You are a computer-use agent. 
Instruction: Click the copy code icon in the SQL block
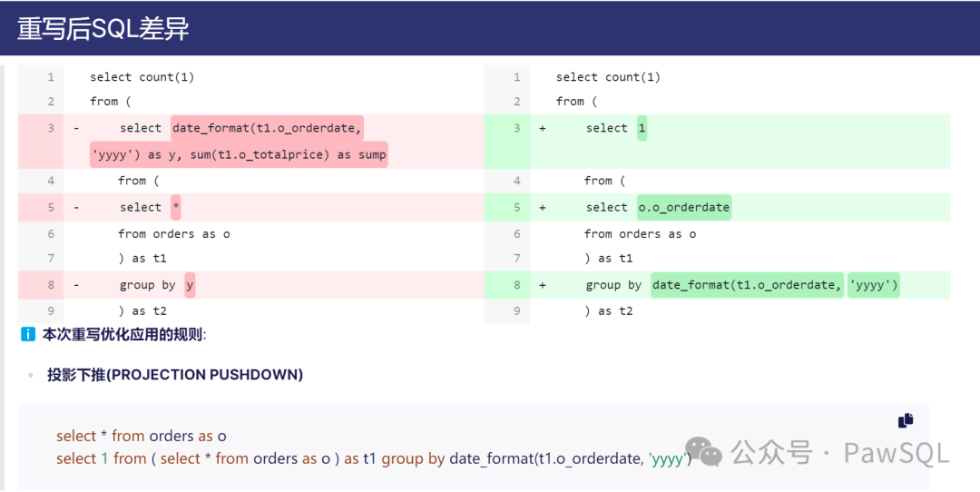906,420
